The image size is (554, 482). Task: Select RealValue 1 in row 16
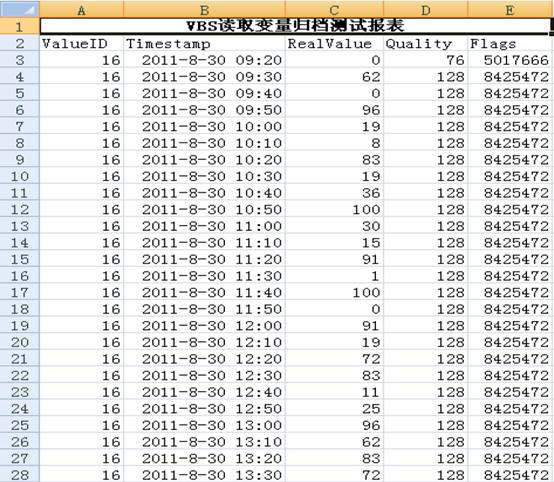334,276
